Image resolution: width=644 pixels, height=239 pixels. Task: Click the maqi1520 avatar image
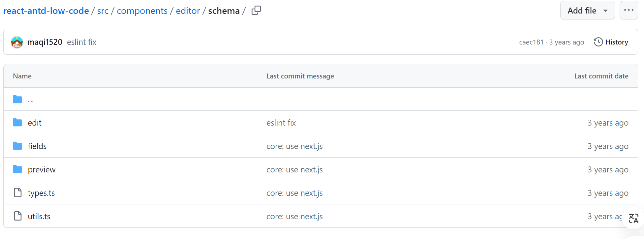pyautogui.click(x=17, y=42)
